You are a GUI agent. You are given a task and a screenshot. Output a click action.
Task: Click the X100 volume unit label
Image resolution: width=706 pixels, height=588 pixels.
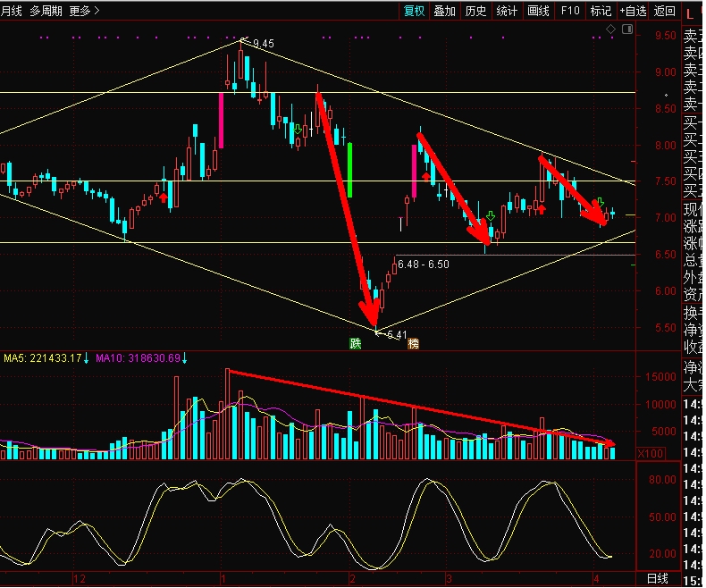(651, 453)
